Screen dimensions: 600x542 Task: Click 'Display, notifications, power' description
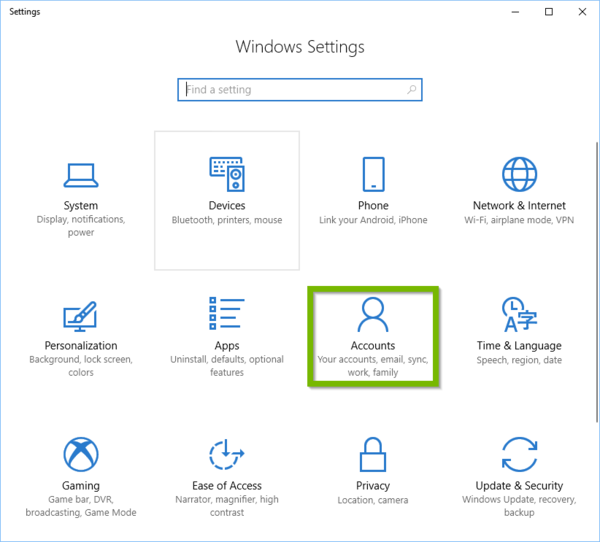81,226
